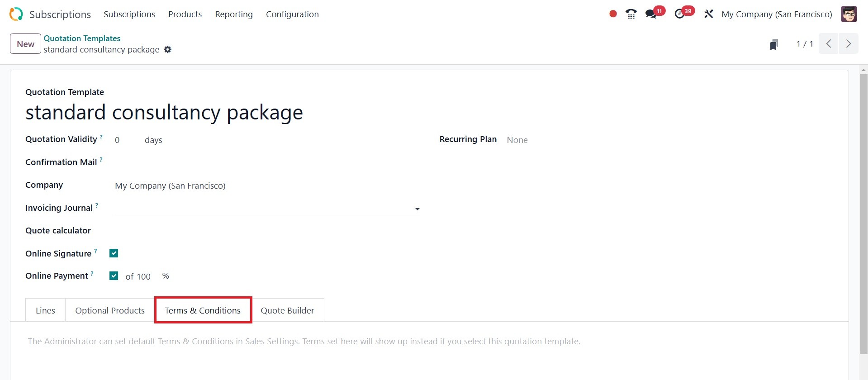
Task: Open the Reporting menu
Action: pyautogui.click(x=234, y=14)
